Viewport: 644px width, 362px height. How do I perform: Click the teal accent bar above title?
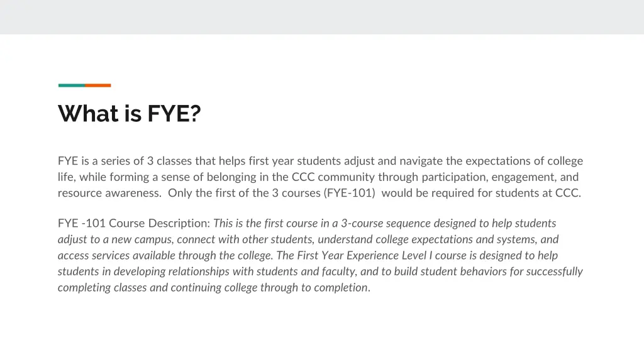[x=71, y=85]
